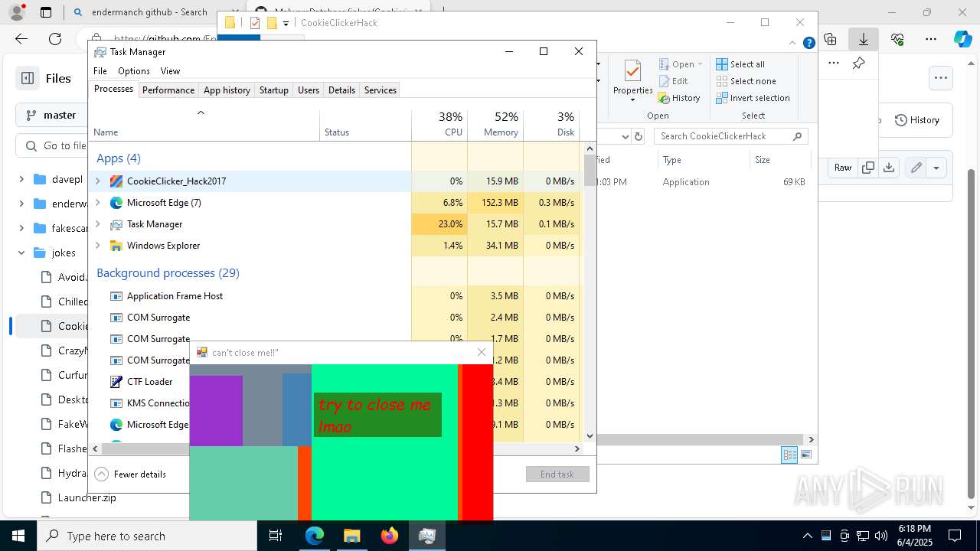Click Select none in Explorer ribbon
This screenshot has width=980, height=551.
(x=746, y=81)
